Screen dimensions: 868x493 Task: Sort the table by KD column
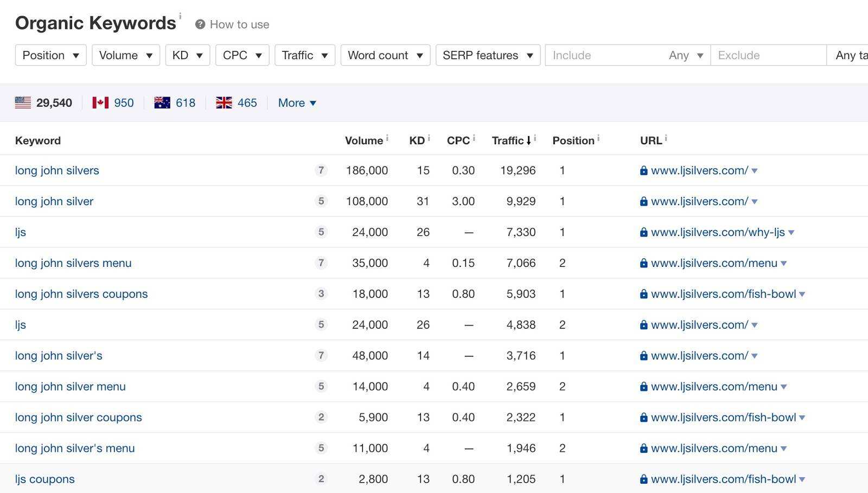[x=417, y=140]
